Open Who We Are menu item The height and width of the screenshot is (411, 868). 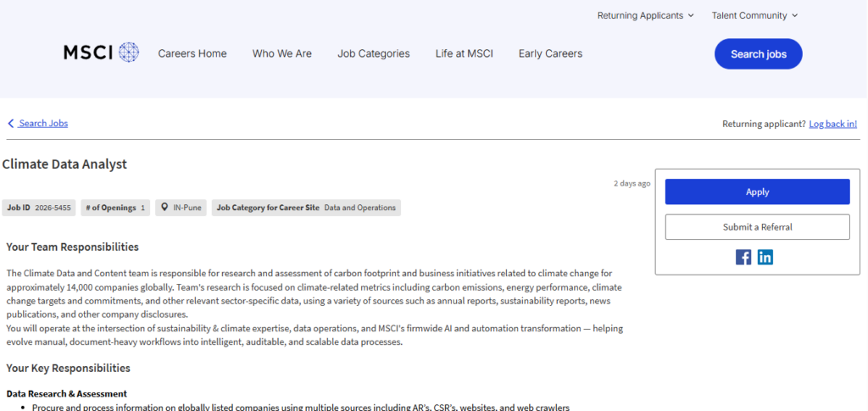tap(281, 53)
